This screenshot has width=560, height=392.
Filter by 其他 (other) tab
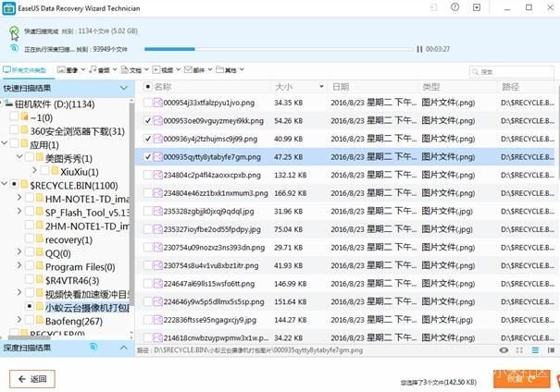[x=226, y=70]
